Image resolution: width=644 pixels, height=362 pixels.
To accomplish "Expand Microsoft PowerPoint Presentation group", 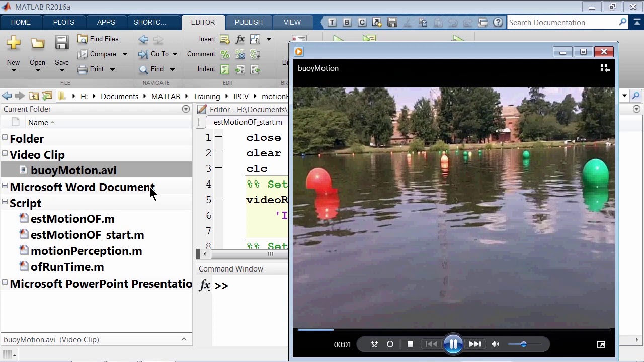I will click(5, 283).
